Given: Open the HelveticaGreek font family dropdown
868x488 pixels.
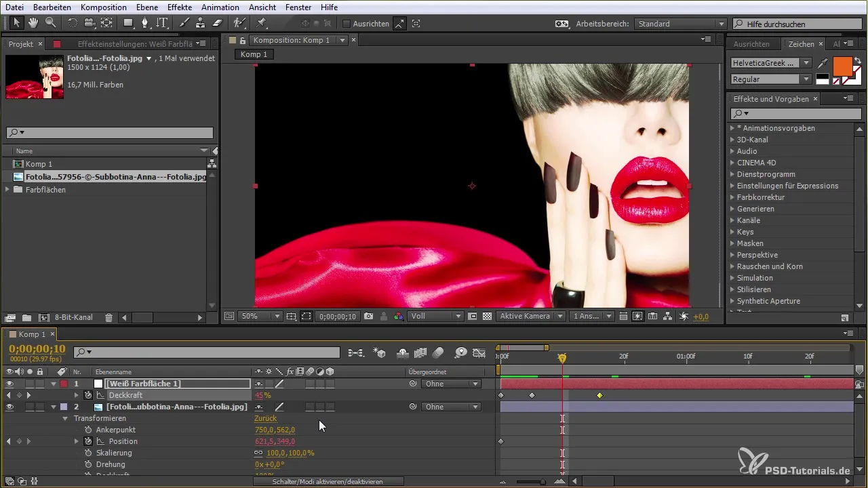Looking at the screenshot, I should tap(771, 63).
